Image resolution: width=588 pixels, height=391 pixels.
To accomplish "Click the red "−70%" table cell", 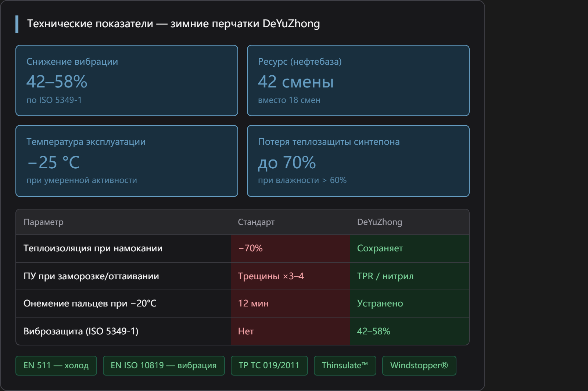I will [x=290, y=249].
